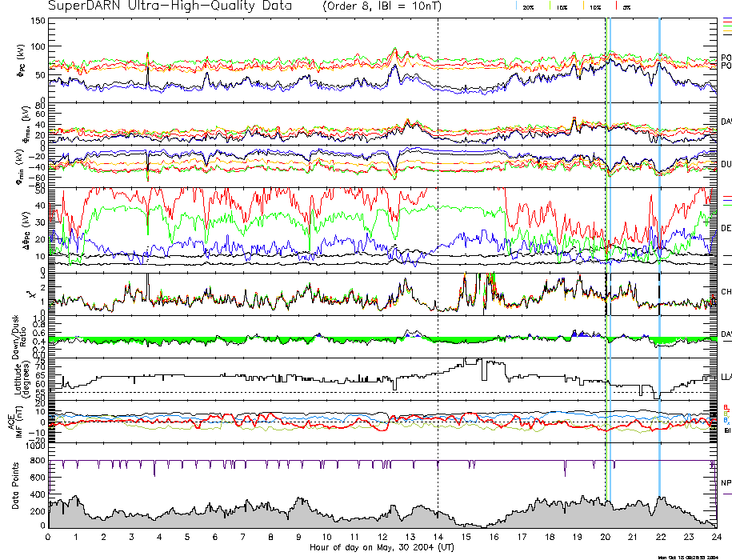Screen dimensions: 732x560
Task: Click hour 0 tick label on x-axis
Action: (x=49, y=538)
